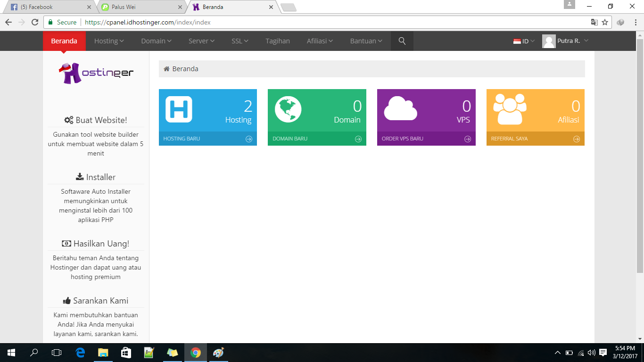Click the battery icon in tray

pyautogui.click(x=569, y=353)
